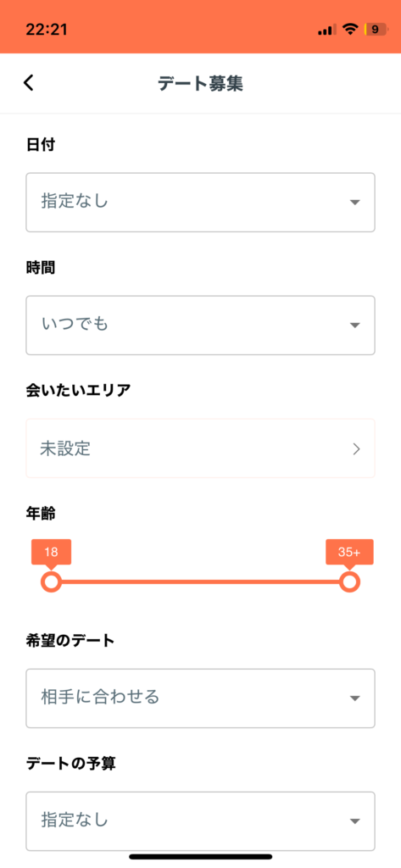Click the 時間 dropdown triangle icon
Viewport: 401px width, 868px height.
[x=355, y=325]
